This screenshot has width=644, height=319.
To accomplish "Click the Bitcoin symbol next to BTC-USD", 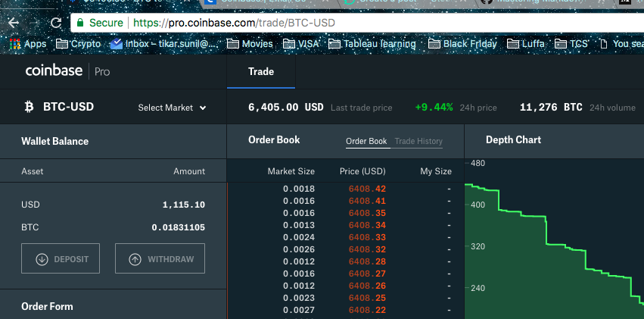I will 29,108.
